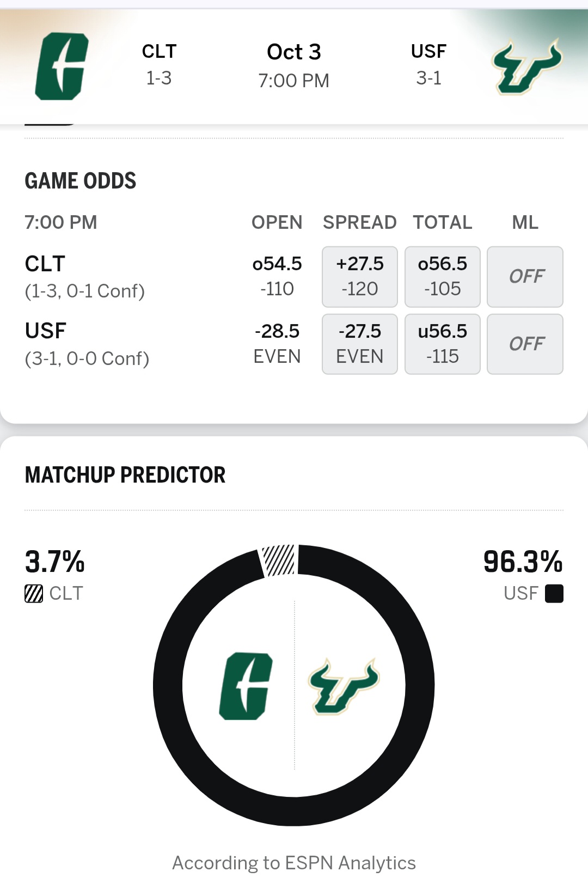Viewport: 588px width, 896px height.
Task: Tap the 3.7% CLT win probability
Action: [x=55, y=562]
